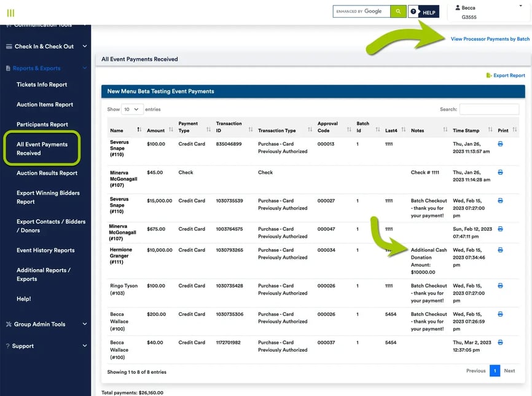The image size is (532, 396).
Task: Open the Show entries count dropdown
Action: pyautogui.click(x=133, y=109)
